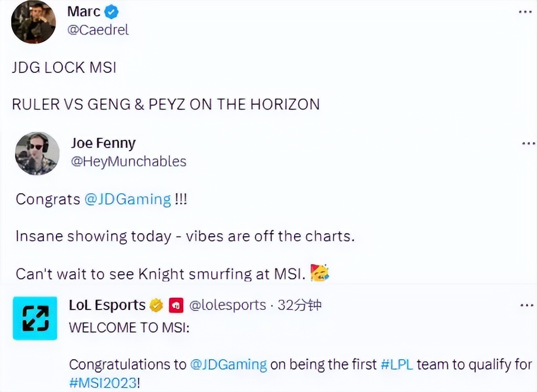Click the party face emoji after MSI
This screenshot has height=392, width=537.
click(x=320, y=273)
